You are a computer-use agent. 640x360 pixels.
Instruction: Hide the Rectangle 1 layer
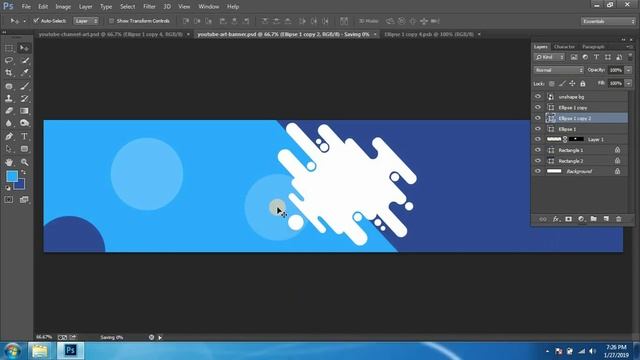click(x=538, y=150)
